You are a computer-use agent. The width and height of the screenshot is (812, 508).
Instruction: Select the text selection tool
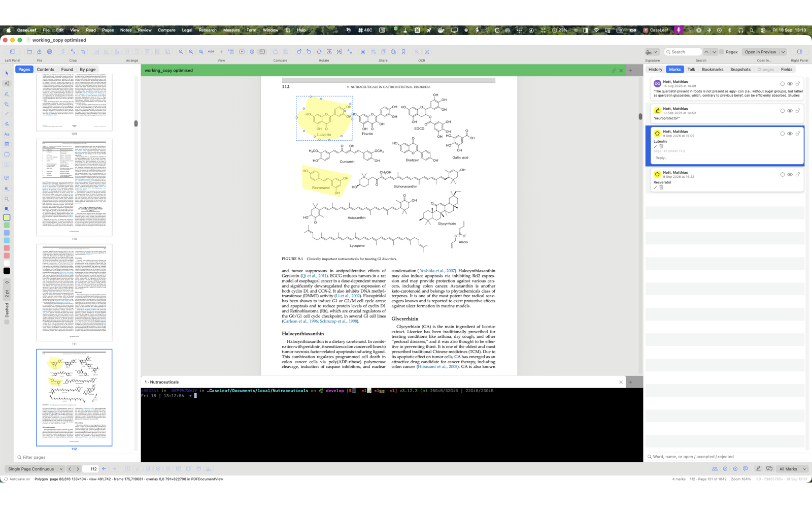[x=7, y=83]
